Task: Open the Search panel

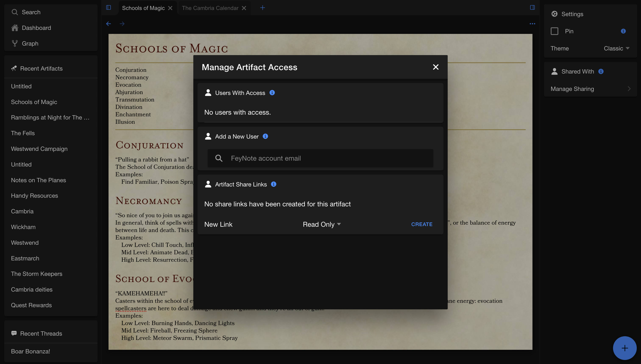Action: click(x=31, y=12)
